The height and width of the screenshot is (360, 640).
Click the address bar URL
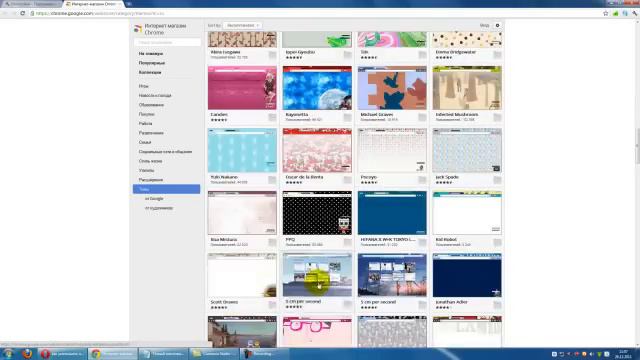click(x=100, y=13)
